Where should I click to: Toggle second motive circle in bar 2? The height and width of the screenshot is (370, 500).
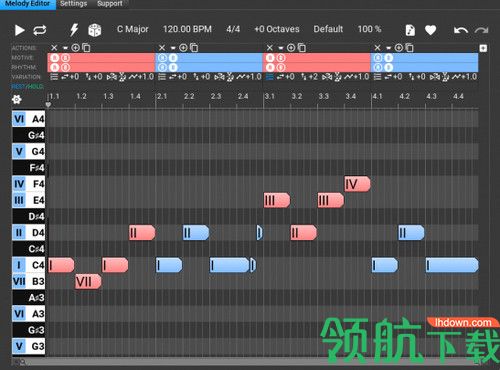click(173, 58)
